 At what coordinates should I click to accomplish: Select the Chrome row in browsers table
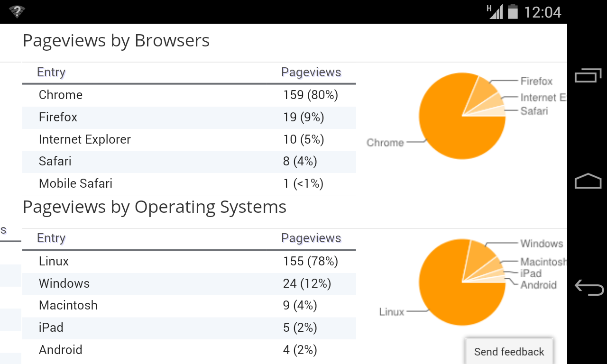point(189,95)
